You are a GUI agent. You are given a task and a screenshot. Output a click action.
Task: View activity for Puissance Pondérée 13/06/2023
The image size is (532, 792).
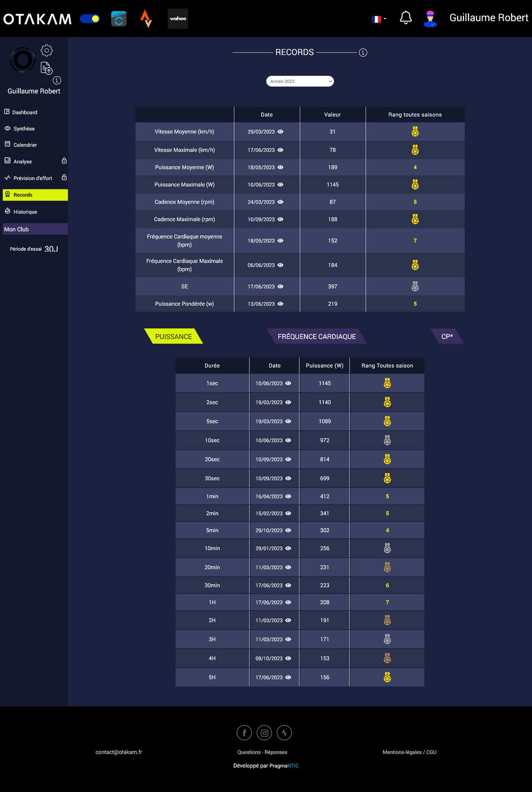pos(280,304)
